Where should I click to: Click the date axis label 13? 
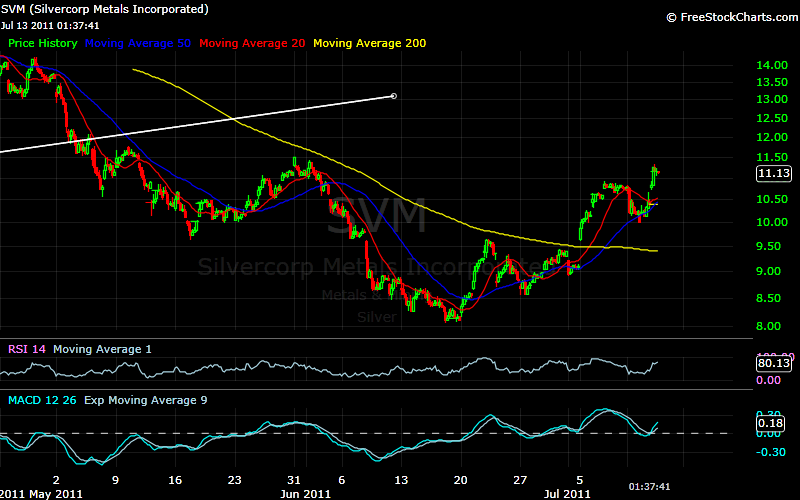401,480
